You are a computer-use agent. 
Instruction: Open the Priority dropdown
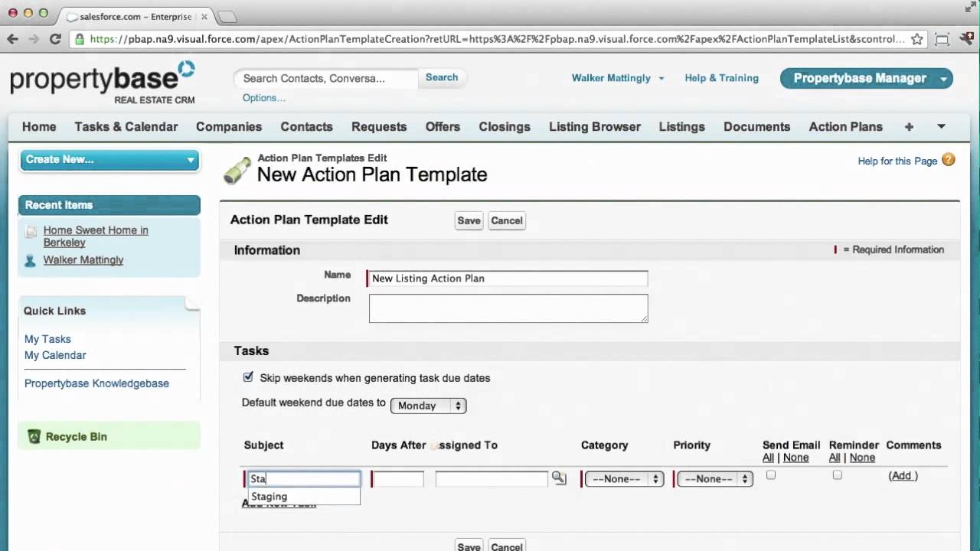pyautogui.click(x=715, y=479)
